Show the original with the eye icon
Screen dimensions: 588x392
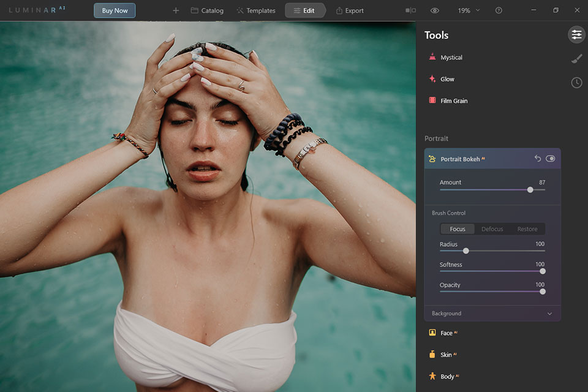pos(435,10)
